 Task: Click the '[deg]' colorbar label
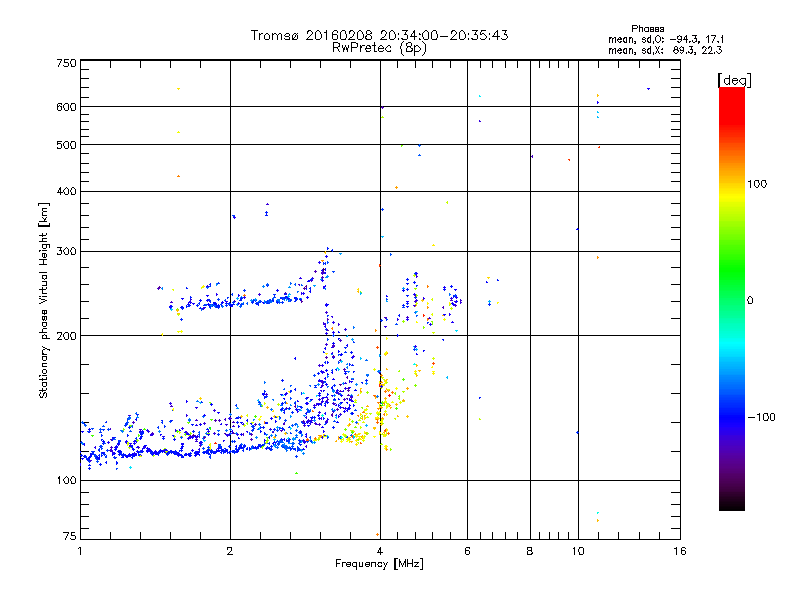click(x=734, y=81)
